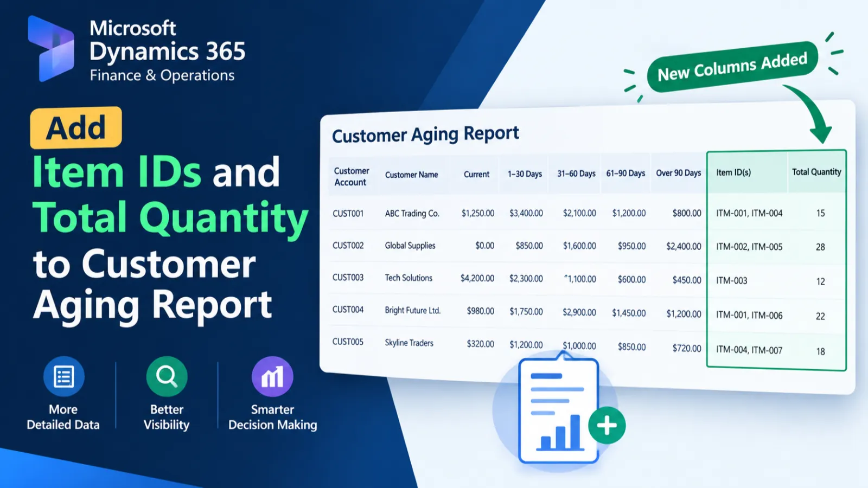The height and width of the screenshot is (488, 868).
Task: Click the $0.00 Current value
Action: pos(484,246)
